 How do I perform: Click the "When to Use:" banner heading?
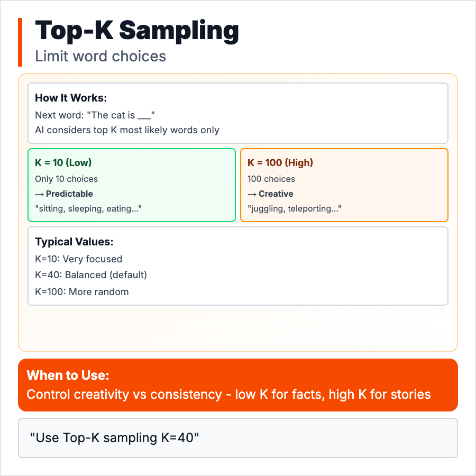tap(68, 376)
